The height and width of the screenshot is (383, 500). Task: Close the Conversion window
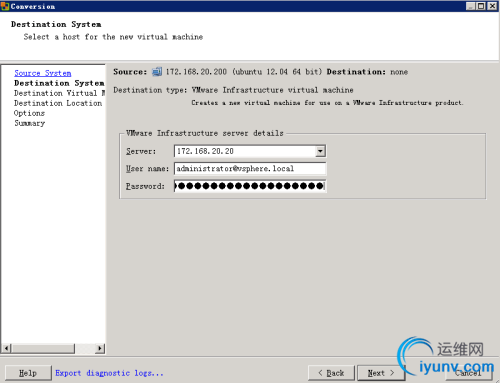point(492,6)
